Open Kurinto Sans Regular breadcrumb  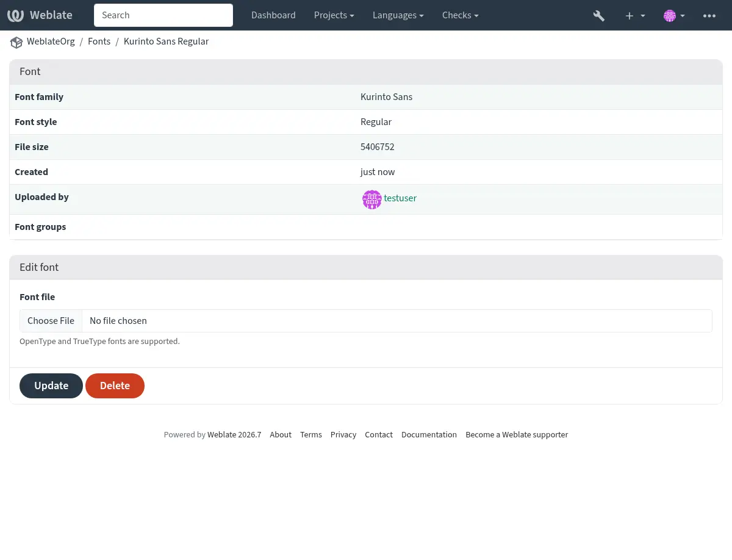166,41
